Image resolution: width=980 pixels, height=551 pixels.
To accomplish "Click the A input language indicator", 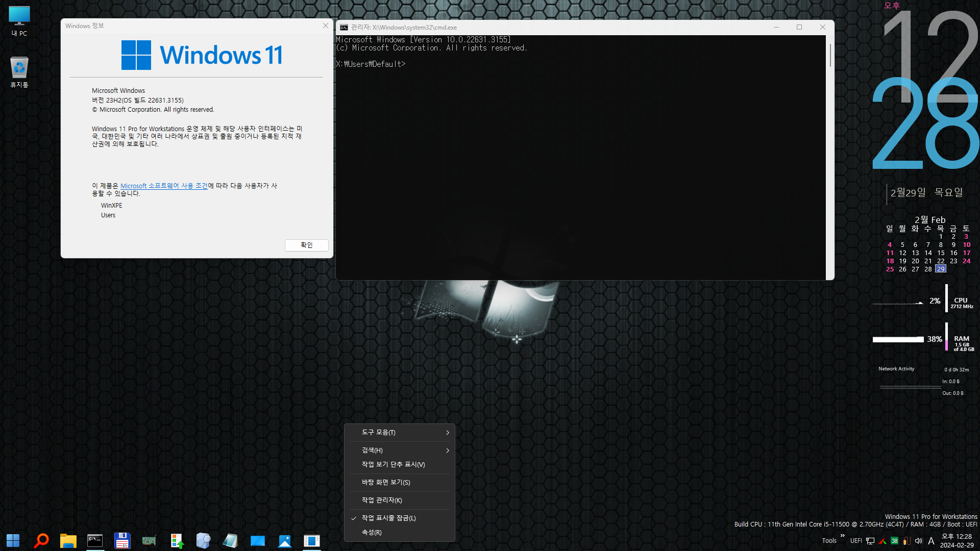I will click(931, 541).
